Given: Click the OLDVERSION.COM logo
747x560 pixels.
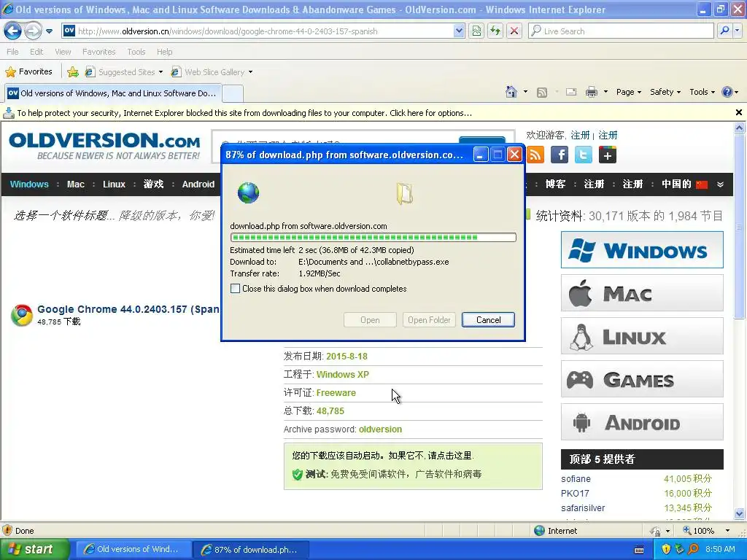Looking at the screenshot, I should point(105,146).
